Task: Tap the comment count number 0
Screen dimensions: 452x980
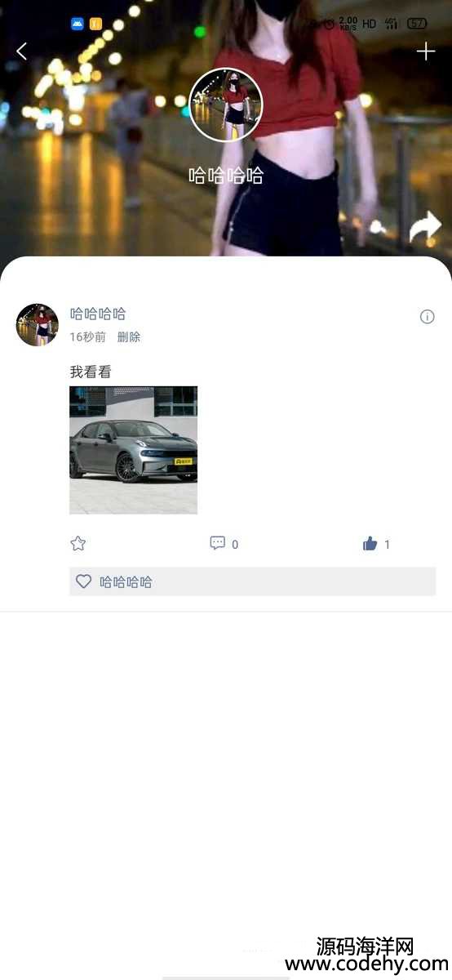Action: click(235, 545)
